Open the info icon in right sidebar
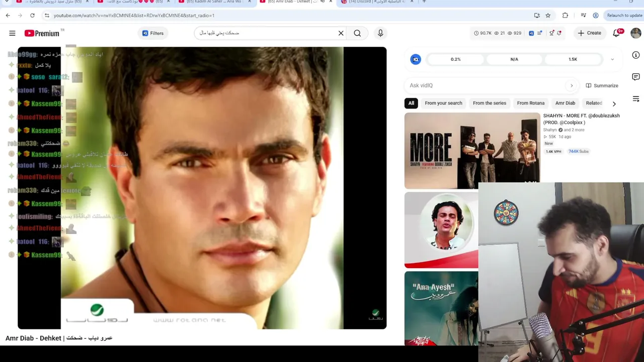The width and height of the screenshot is (644, 362). (636, 55)
